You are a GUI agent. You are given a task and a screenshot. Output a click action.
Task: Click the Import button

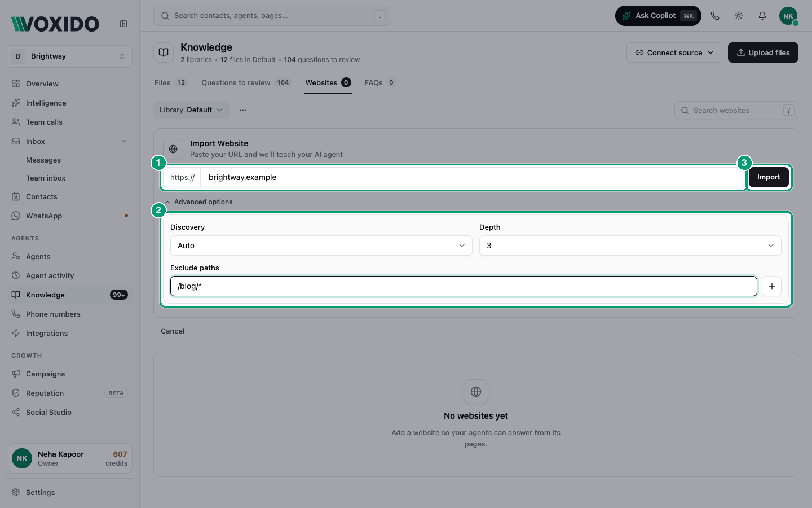(769, 177)
